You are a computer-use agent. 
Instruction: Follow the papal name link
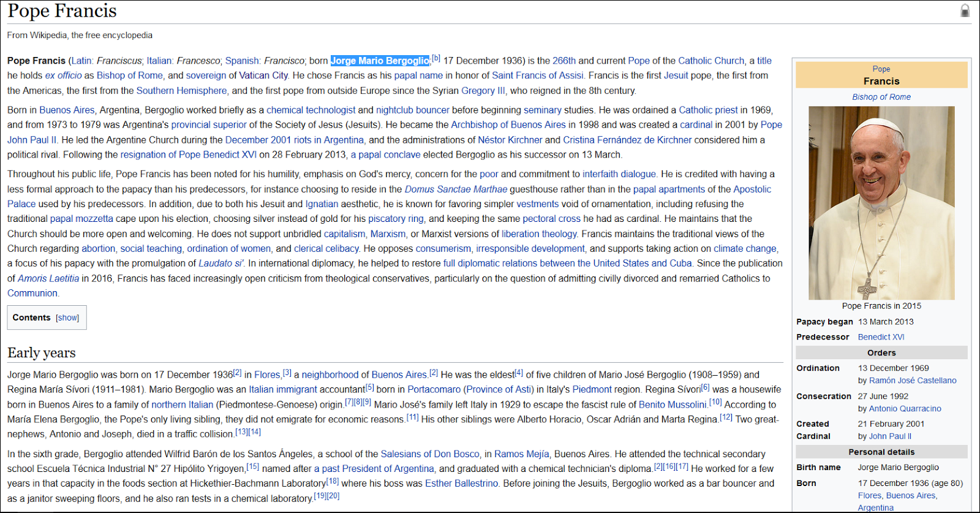click(418, 75)
